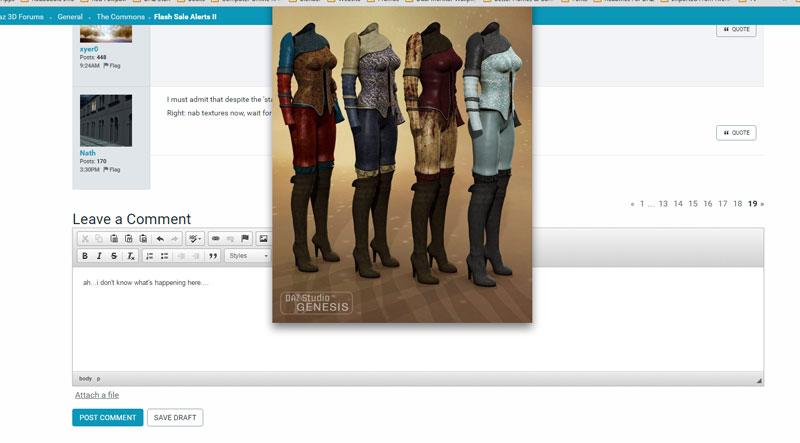The width and height of the screenshot is (800, 443).
Task: Quote the post by Nath
Action: [x=736, y=133]
